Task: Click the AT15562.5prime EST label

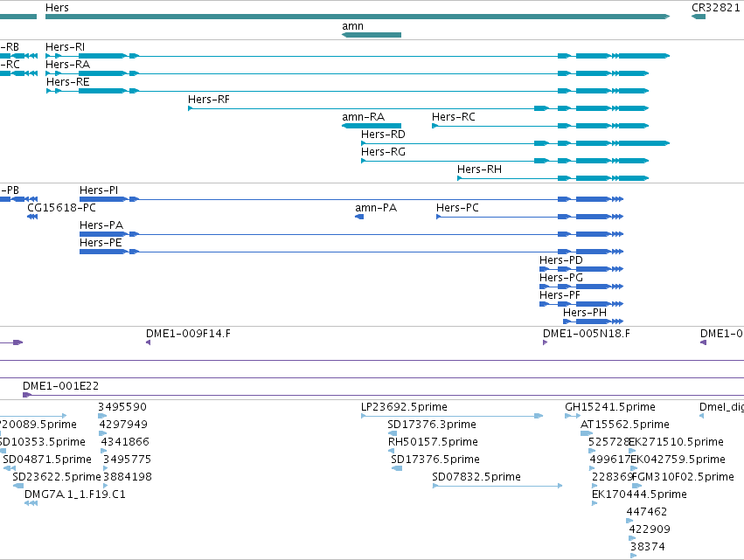Action: click(x=625, y=425)
